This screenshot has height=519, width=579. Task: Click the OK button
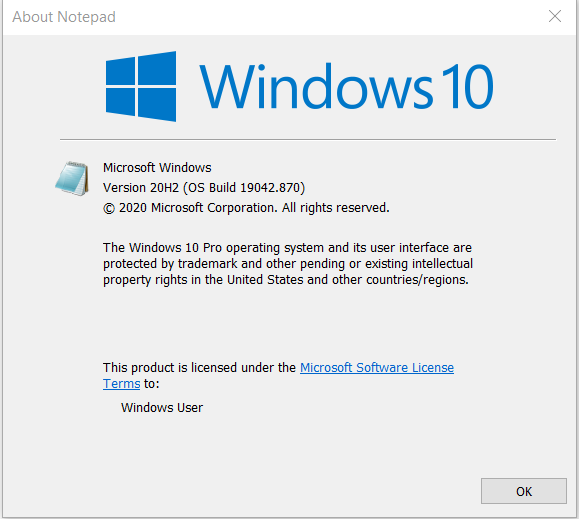click(524, 491)
